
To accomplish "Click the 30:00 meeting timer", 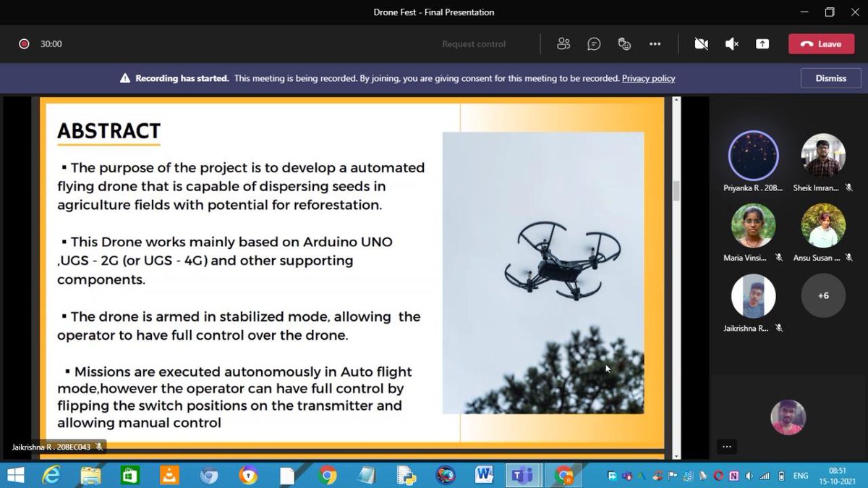I will click(x=51, y=44).
